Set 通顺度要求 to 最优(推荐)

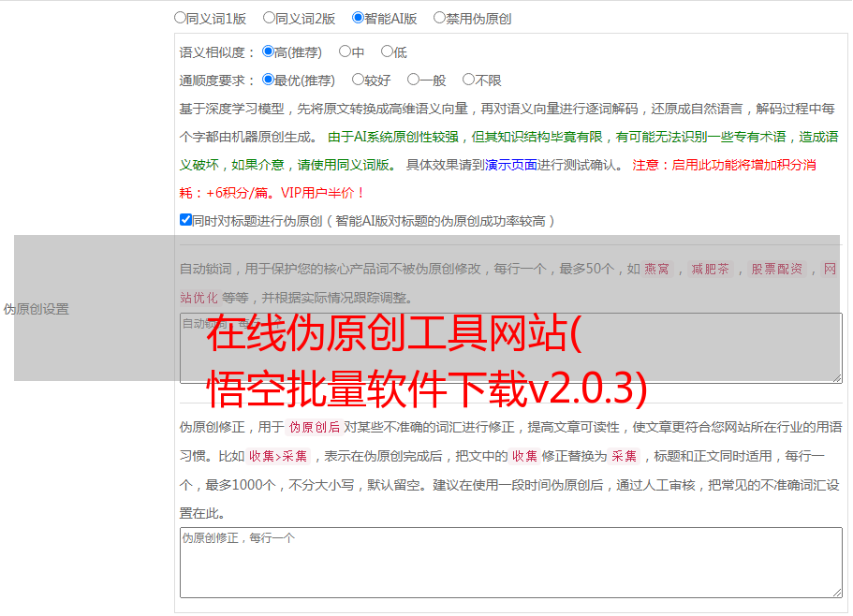pos(269,81)
